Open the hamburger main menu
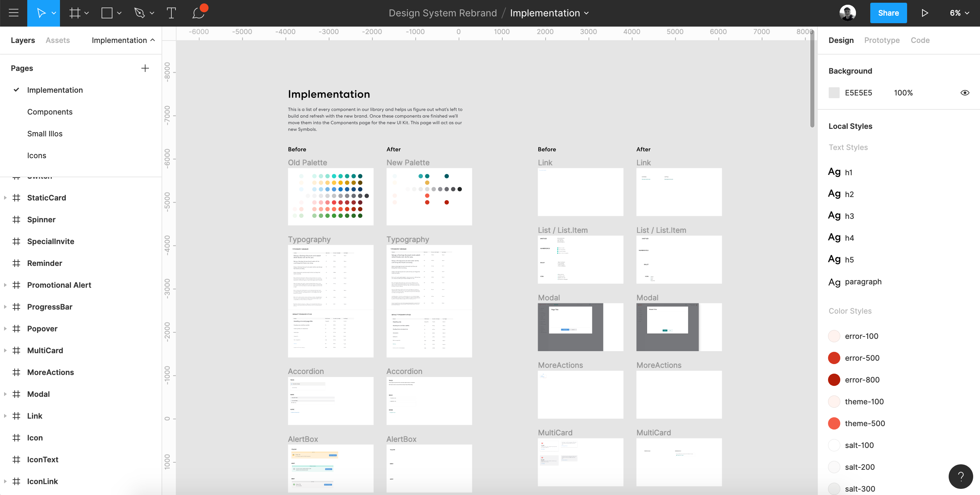 click(x=14, y=13)
